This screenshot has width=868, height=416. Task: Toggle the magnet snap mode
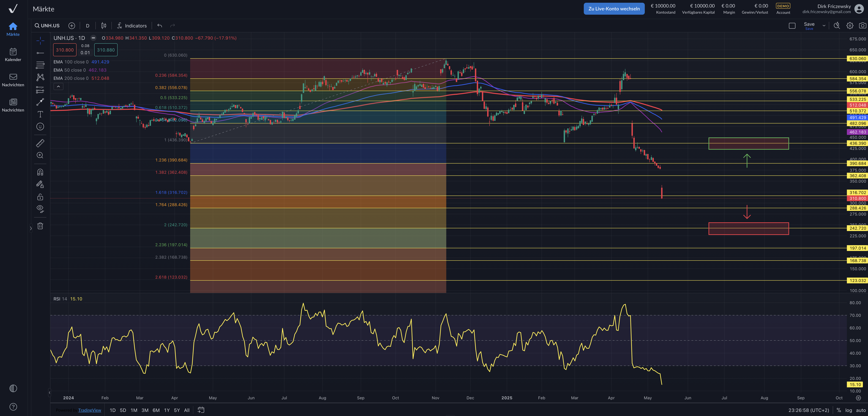coord(40,172)
